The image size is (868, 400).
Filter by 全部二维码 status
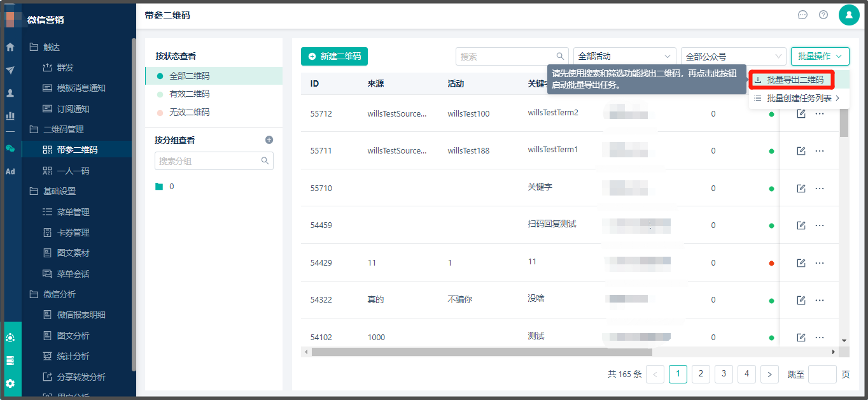coord(214,76)
